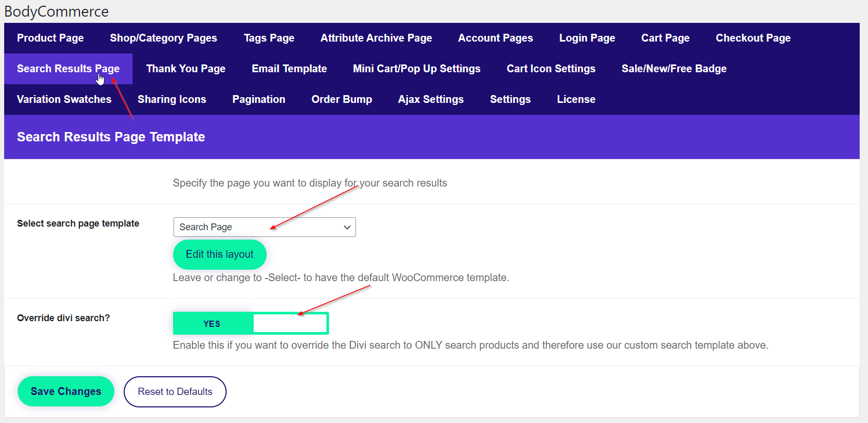Go to Sharing Icons tab
The height and width of the screenshot is (423, 868).
(x=172, y=99)
